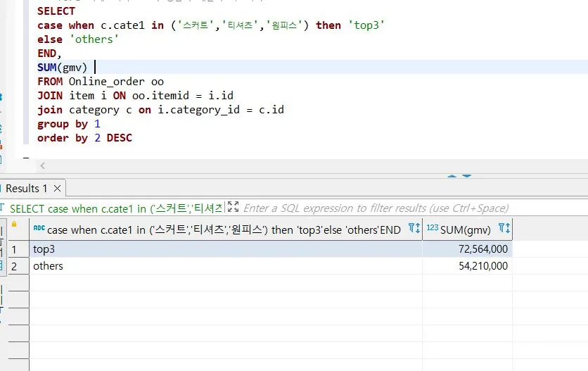Select the 'top3' result cell
The image size is (588, 371).
pyautogui.click(x=226, y=249)
